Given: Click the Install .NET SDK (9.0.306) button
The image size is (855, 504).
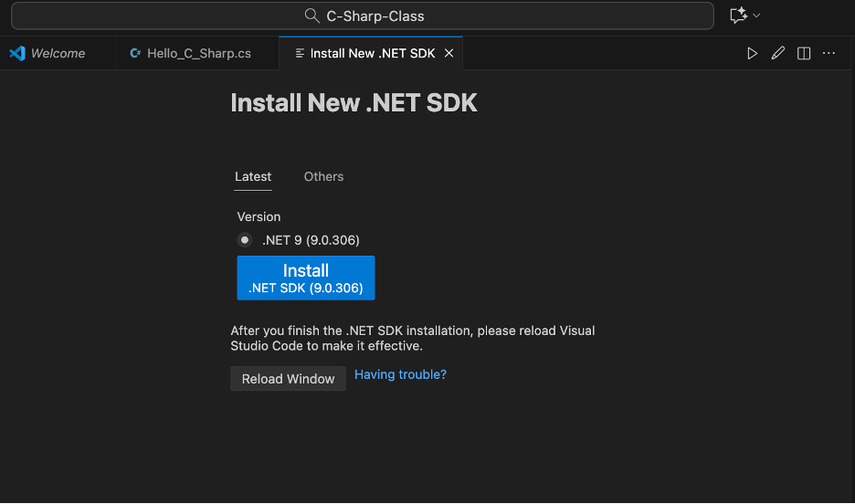Looking at the screenshot, I should tap(305, 278).
